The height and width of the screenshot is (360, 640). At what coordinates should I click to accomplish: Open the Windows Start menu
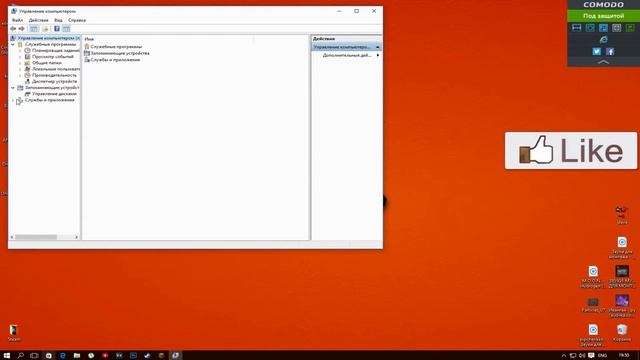click(x=7, y=356)
